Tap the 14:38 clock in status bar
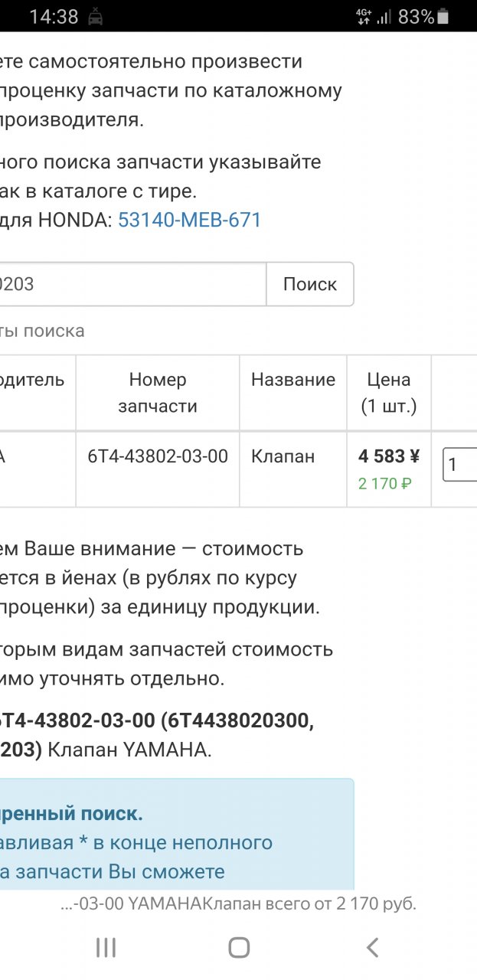Viewport: 477px width, 980px height. click(x=54, y=16)
